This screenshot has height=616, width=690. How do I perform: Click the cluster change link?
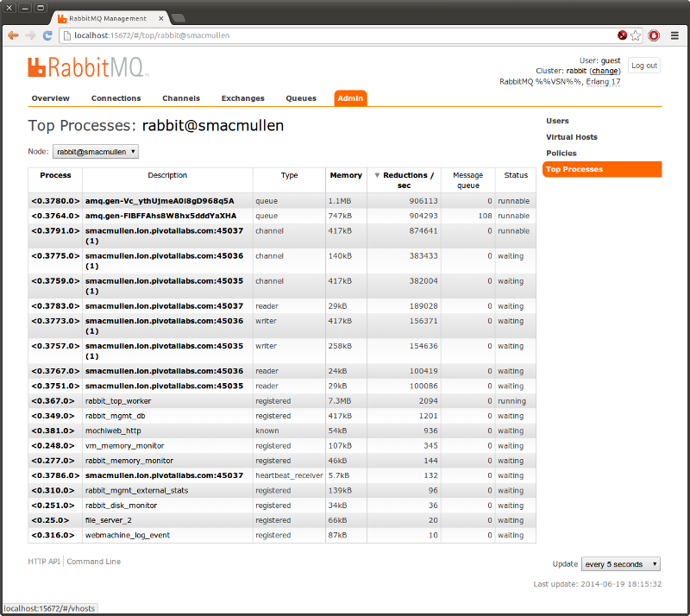[x=605, y=71]
